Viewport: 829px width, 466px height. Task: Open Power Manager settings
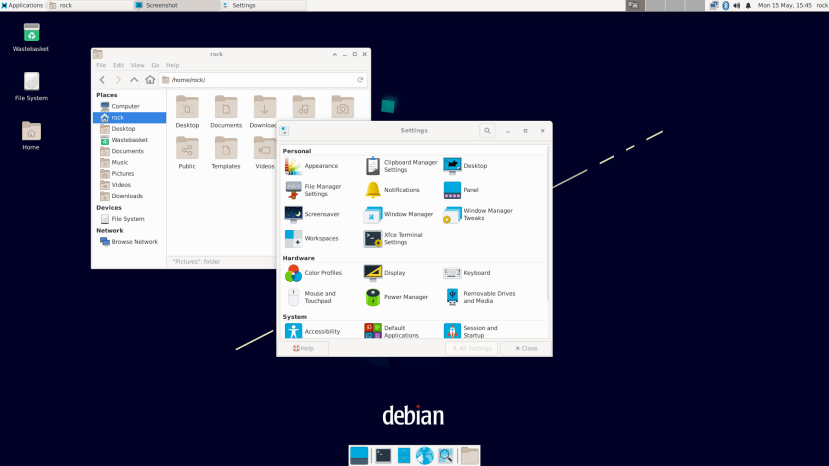tap(396, 297)
